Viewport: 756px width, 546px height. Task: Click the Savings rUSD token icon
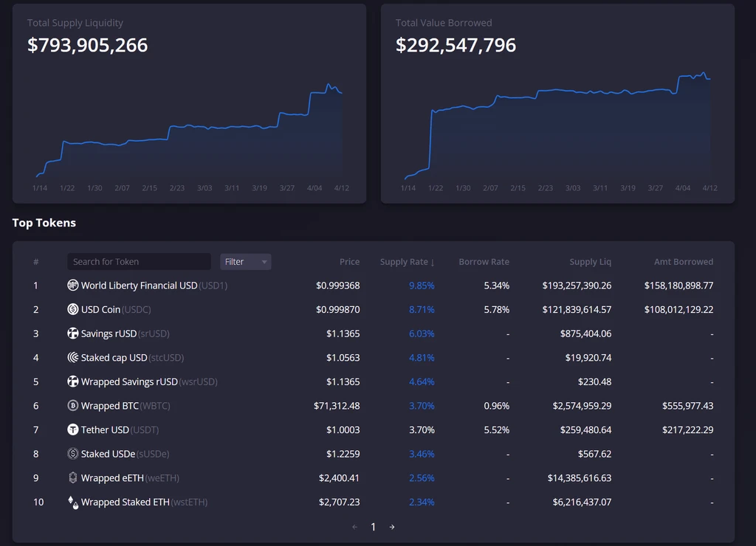tap(73, 334)
